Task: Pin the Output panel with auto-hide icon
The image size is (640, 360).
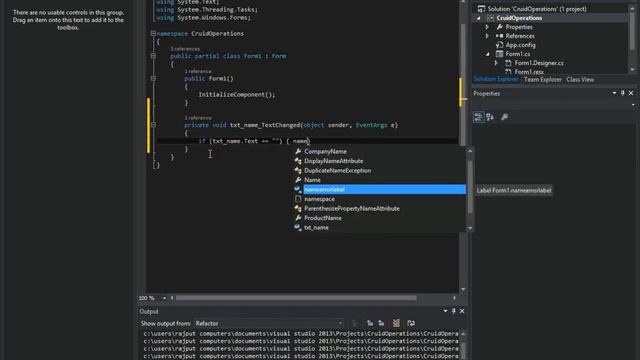Action: pyautogui.click(x=453, y=311)
